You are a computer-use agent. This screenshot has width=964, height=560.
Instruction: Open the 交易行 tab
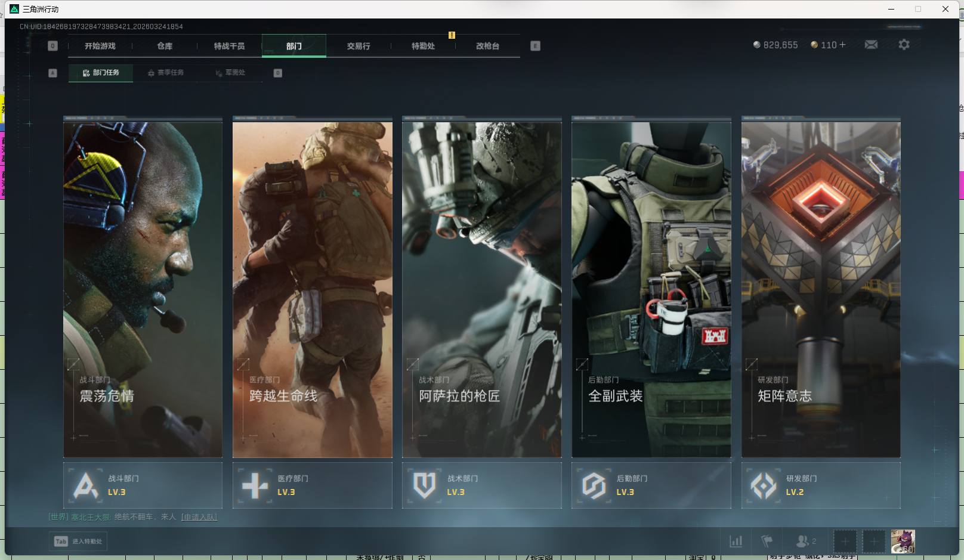359,46
